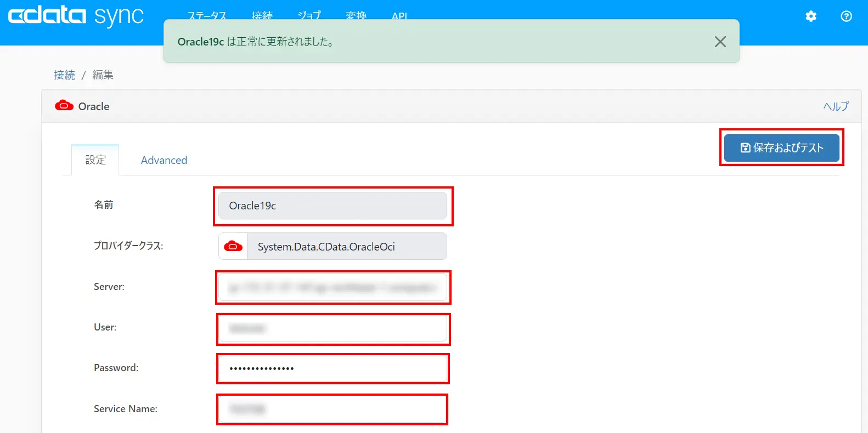Click the 'Server:' label
Viewport: 868px width, 433px height.
tap(109, 287)
